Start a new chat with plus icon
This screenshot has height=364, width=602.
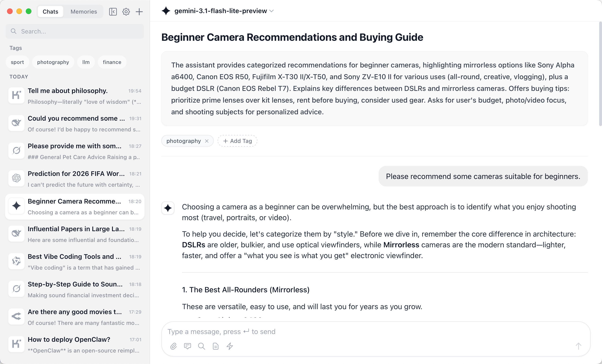[139, 11]
